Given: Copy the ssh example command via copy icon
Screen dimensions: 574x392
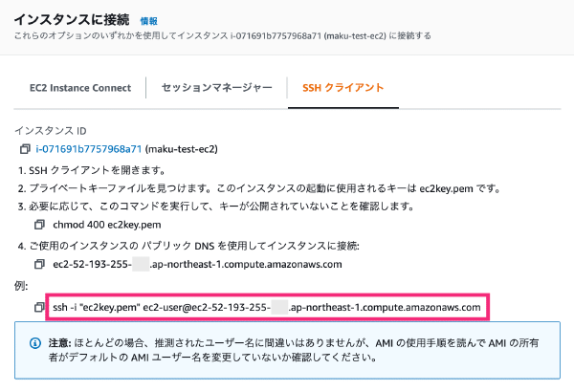Looking at the screenshot, I should [x=39, y=307].
